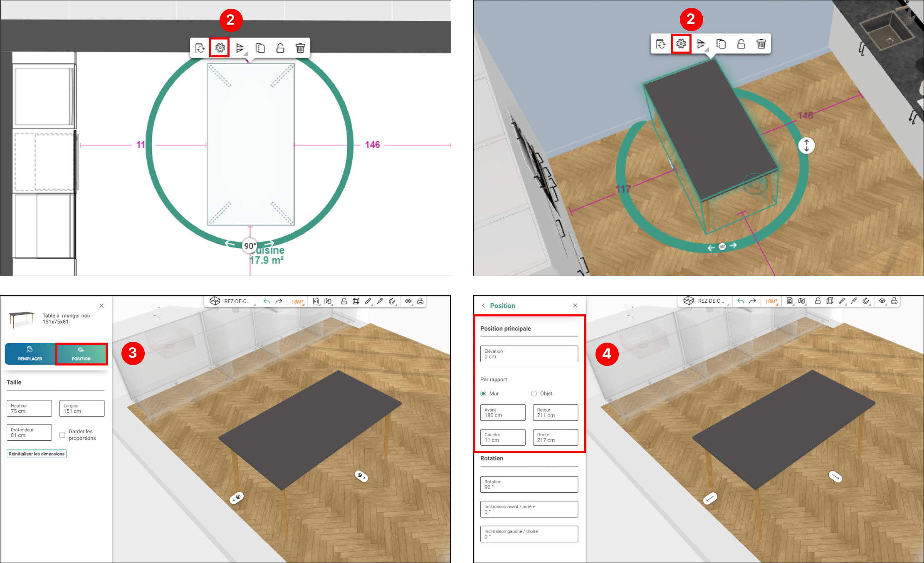Click Profondeur 81 cm field
The width and height of the screenshot is (924, 563).
point(29,432)
